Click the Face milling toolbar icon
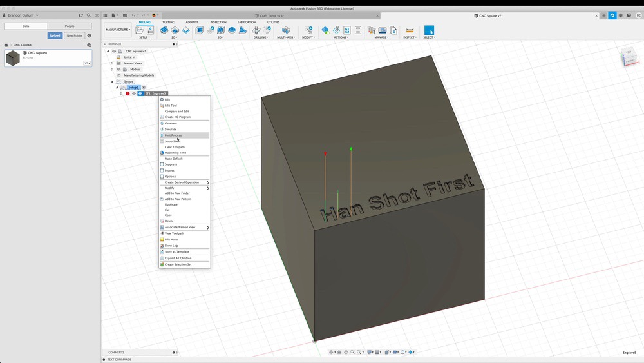 (185, 30)
